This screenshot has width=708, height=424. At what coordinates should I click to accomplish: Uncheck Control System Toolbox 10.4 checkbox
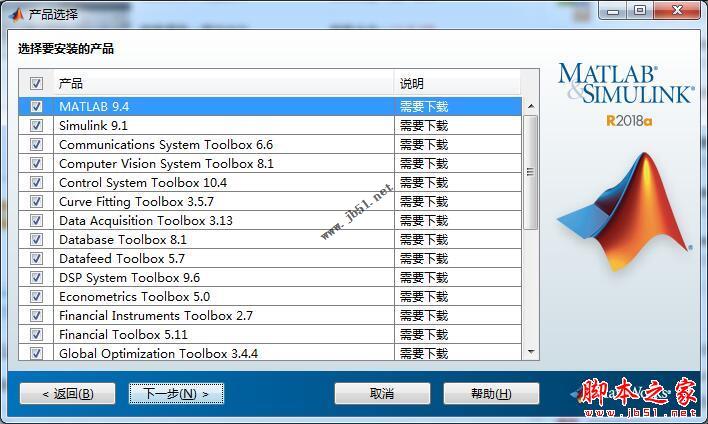tap(36, 182)
